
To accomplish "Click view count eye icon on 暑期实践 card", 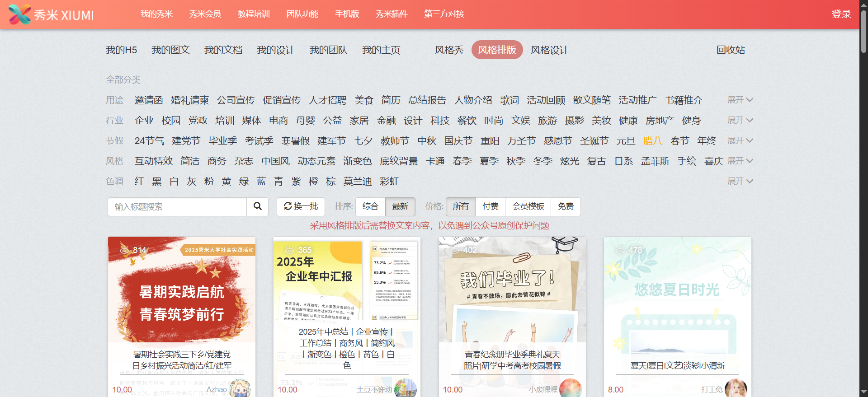I will [124, 250].
